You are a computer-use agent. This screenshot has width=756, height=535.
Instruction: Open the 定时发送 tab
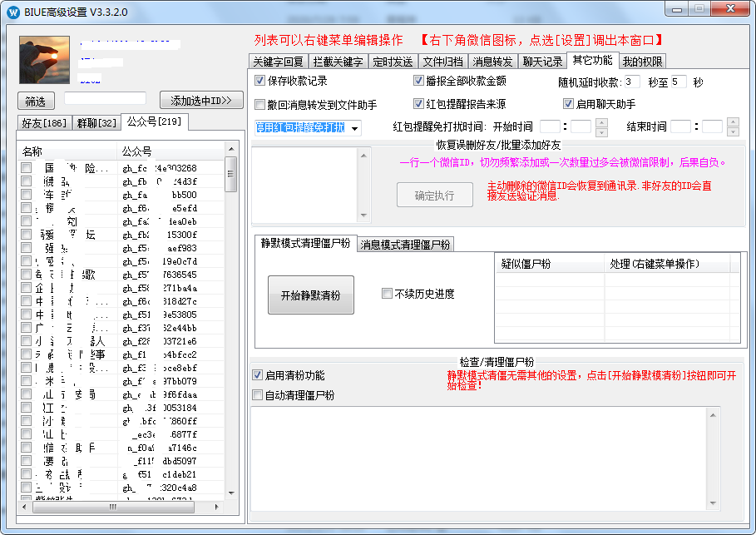(x=393, y=62)
